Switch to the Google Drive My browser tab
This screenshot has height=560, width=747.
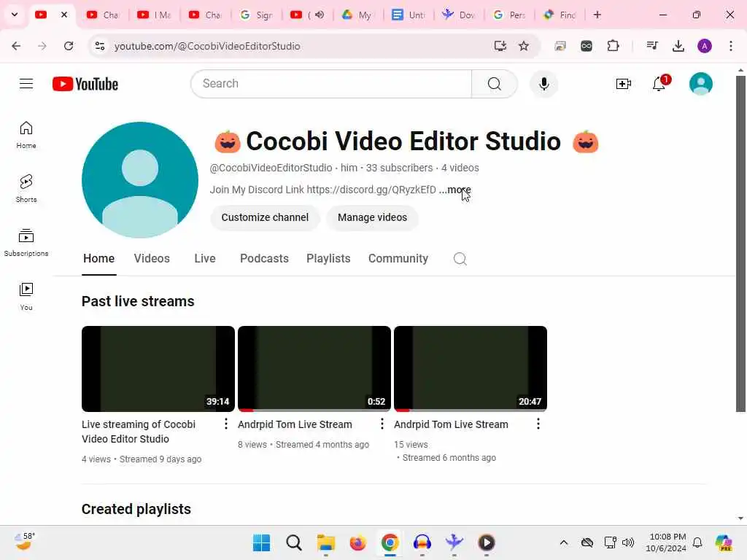click(x=357, y=15)
